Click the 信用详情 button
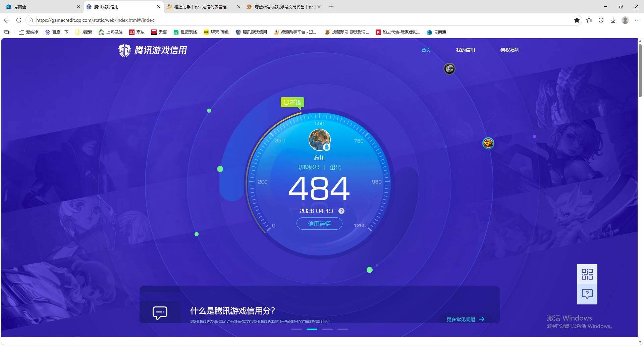Viewport: 644px width, 346px height. (x=319, y=223)
